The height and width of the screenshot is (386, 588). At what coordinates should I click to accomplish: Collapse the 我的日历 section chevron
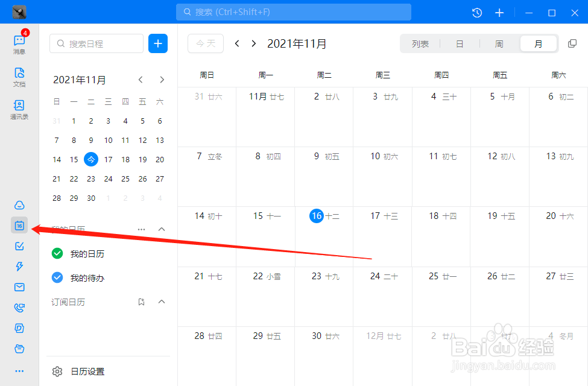click(x=161, y=229)
